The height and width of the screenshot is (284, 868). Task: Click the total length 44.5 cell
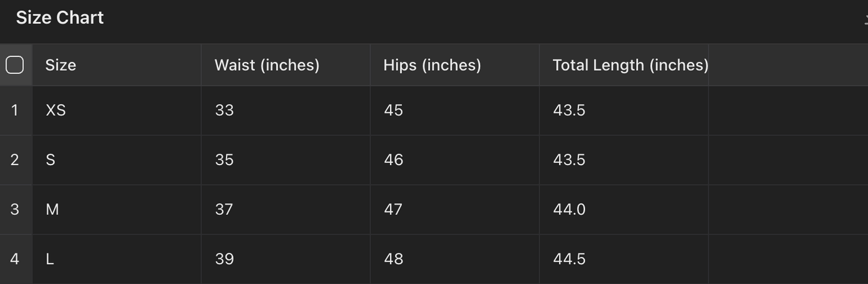coord(569,259)
